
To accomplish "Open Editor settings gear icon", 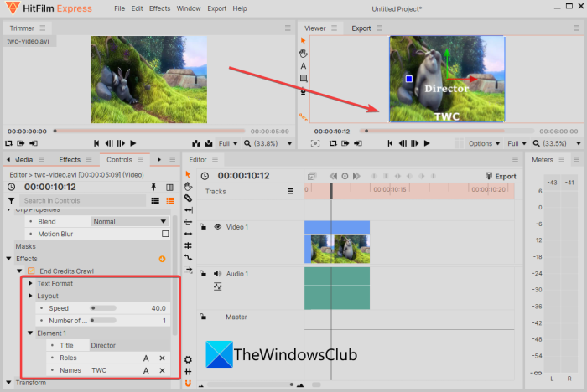I will pyautogui.click(x=188, y=359).
